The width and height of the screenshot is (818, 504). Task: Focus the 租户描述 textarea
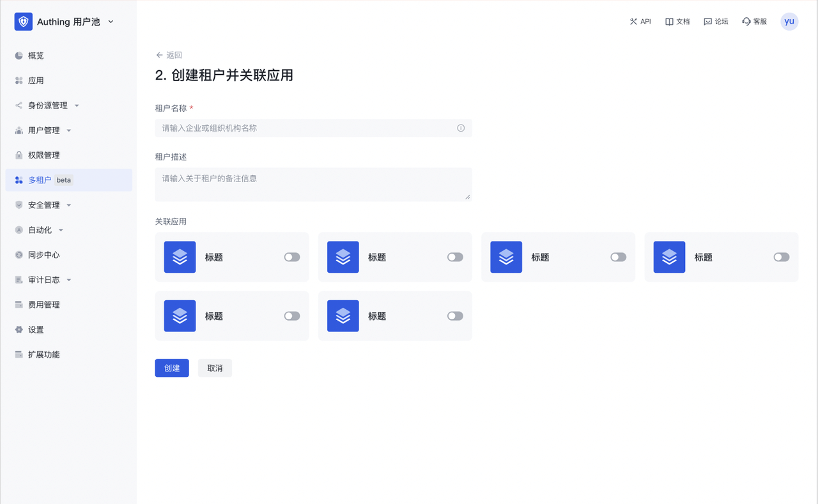[313, 185]
